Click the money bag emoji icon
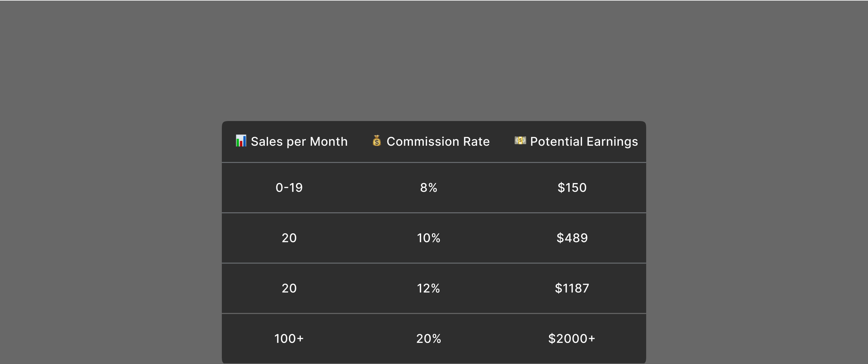Viewport: 868px width, 364px height. tap(377, 141)
